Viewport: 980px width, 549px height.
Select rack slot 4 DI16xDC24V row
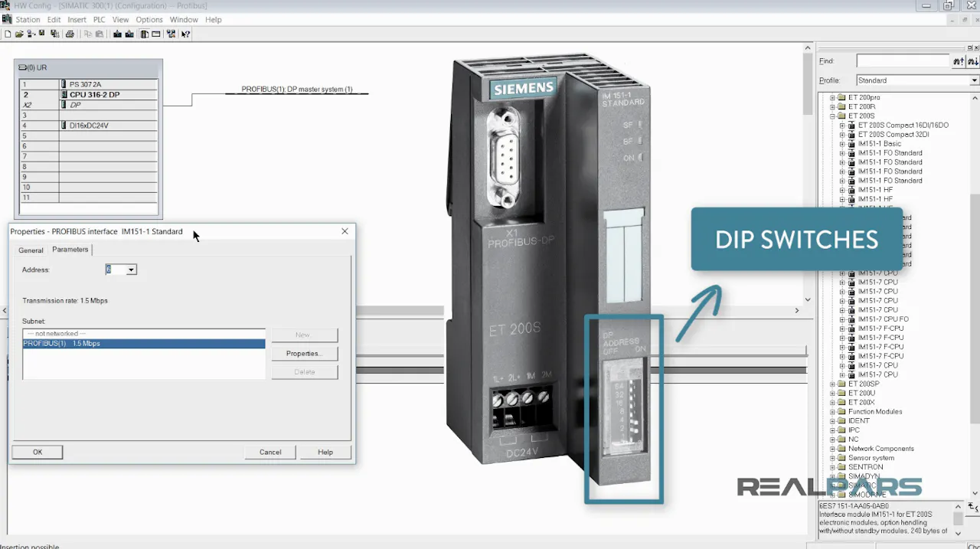point(88,126)
